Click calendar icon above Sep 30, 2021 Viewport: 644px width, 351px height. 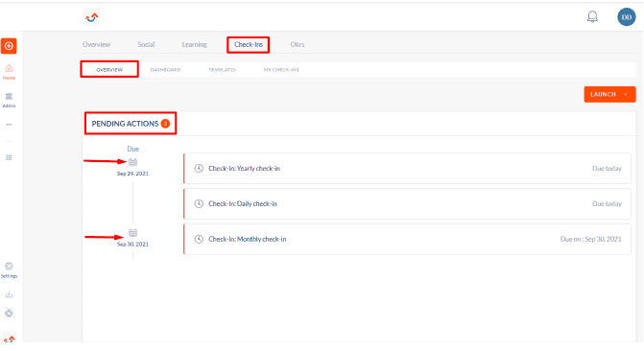(x=132, y=233)
